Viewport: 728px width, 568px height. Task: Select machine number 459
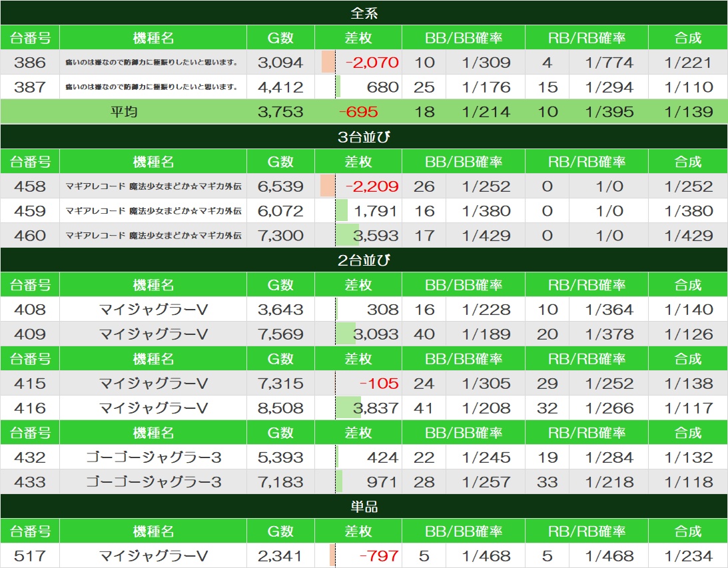click(30, 210)
